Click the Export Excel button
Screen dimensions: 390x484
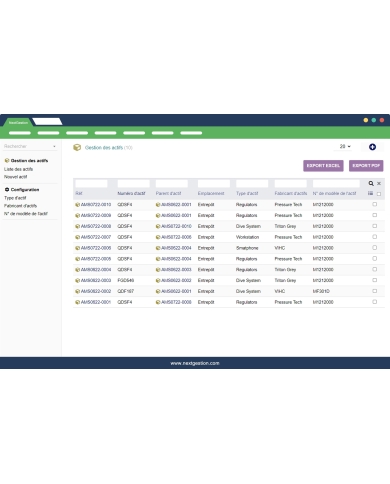point(323,166)
